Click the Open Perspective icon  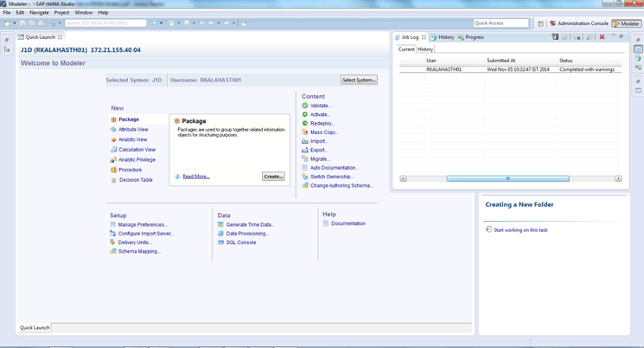[541, 23]
